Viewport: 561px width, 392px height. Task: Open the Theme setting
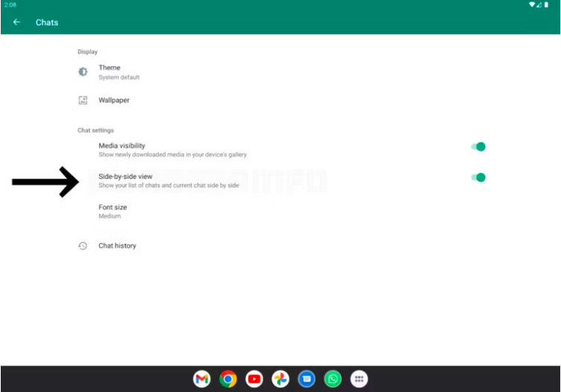pos(110,68)
